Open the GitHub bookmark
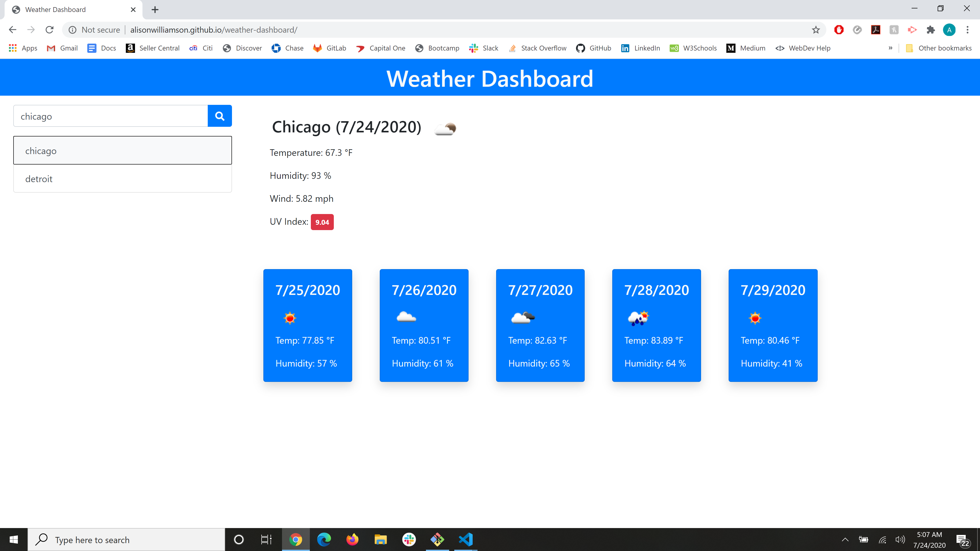980x551 pixels. [593, 48]
